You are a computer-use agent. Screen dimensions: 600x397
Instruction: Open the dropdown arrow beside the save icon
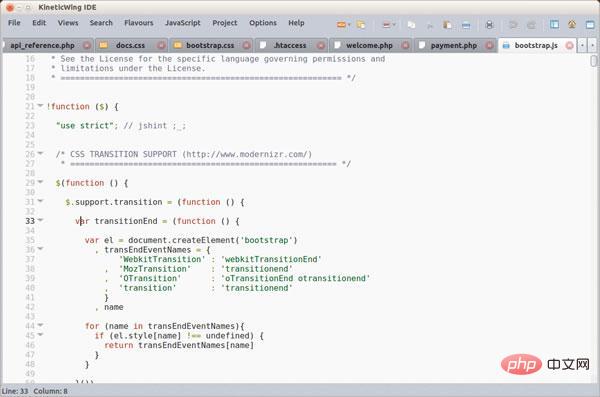(x=394, y=25)
